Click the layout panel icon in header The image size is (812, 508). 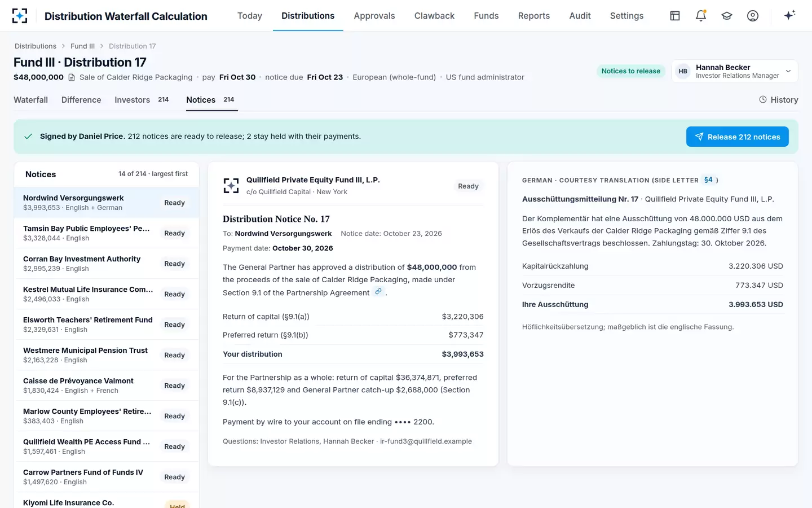[x=675, y=16]
